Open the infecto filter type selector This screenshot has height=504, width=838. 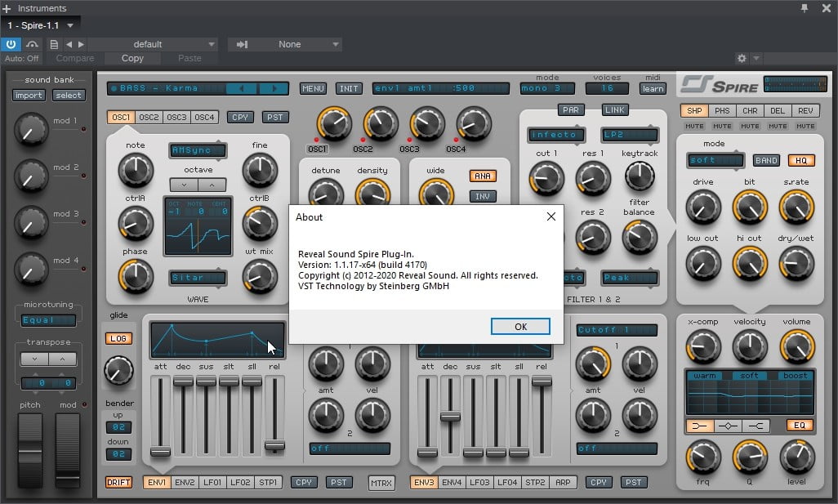(556, 135)
